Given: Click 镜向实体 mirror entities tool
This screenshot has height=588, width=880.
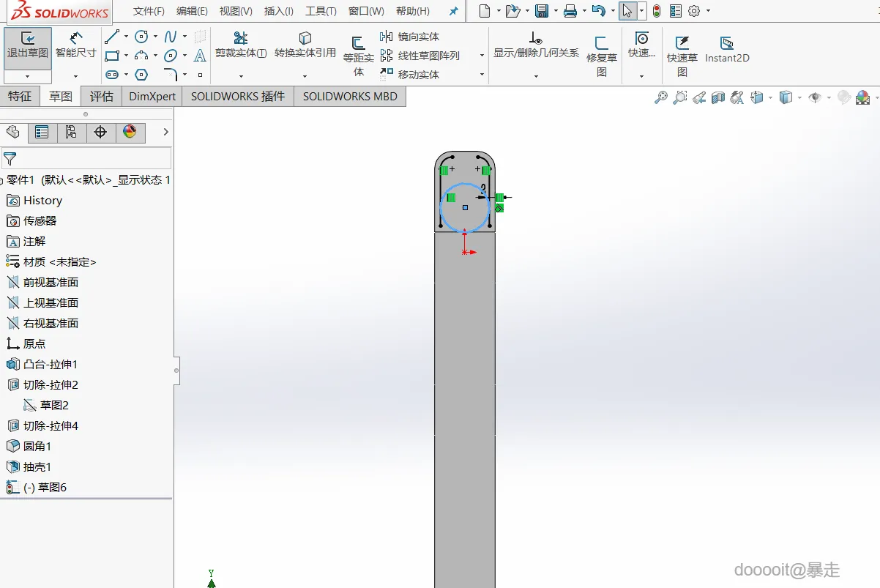Looking at the screenshot, I should coord(410,37).
